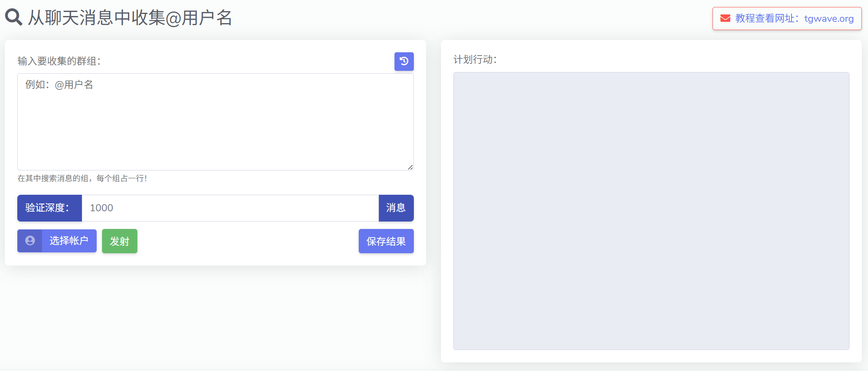
Task: Click the hint text below the textarea
Action: [x=82, y=178]
